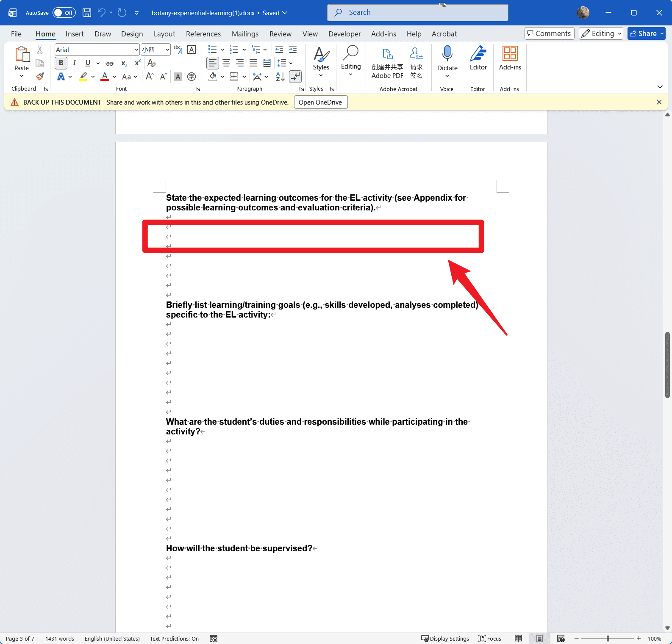The image size is (672, 644).
Task: Toggle strikethrough formatting
Action: click(x=110, y=63)
